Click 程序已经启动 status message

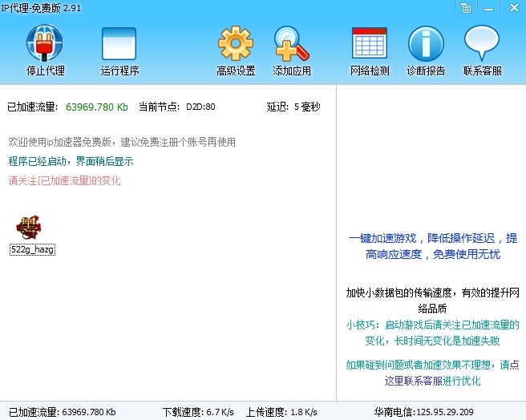click(71, 161)
